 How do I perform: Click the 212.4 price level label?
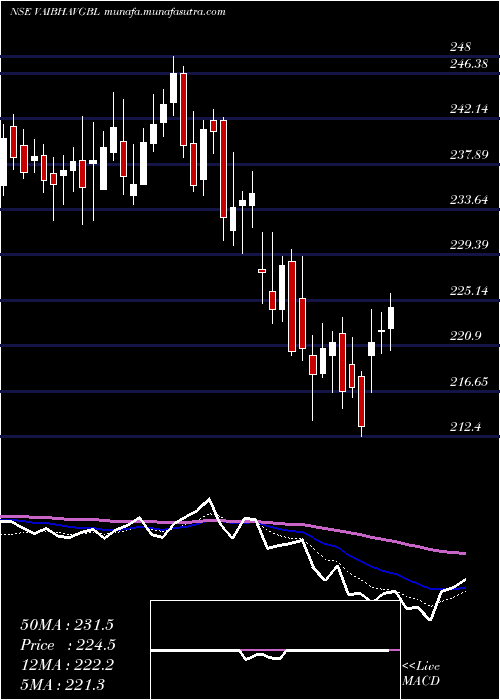[465, 427]
